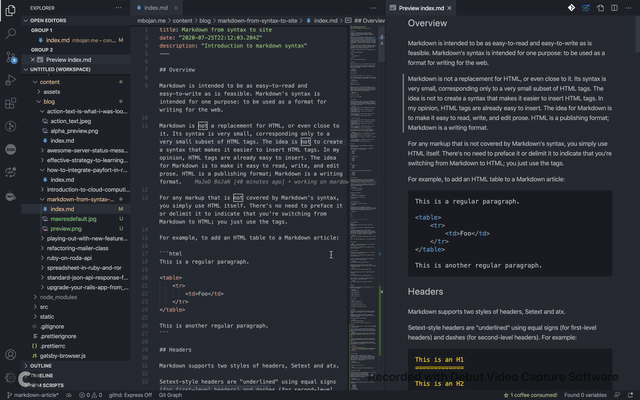Image resolution: width=640 pixels, height=400 pixels.
Task: Open errors and warnings count in status bar
Action: pyautogui.click(x=90, y=395)
